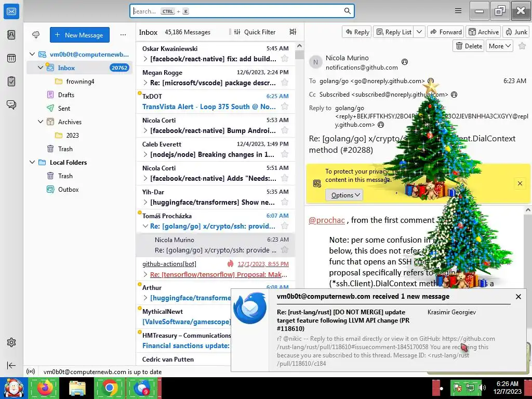Expand the Megan Rogge vscode thread

(145, 83)
